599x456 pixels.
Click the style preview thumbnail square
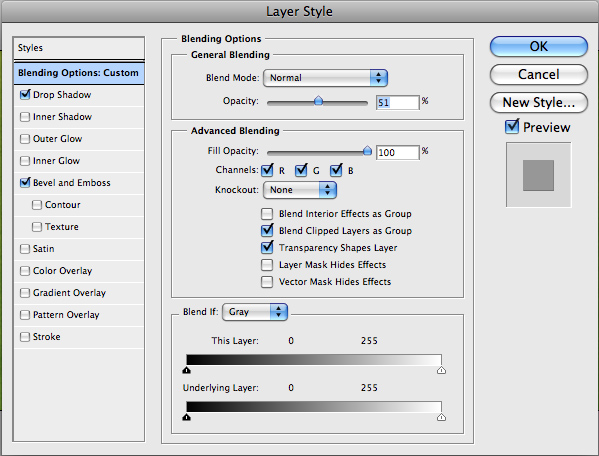[538, 175]
